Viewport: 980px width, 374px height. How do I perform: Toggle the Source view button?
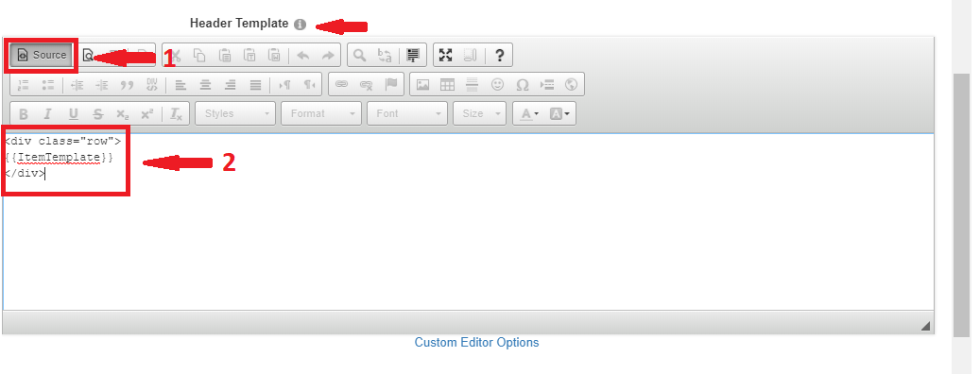click(x=42, y=55)
